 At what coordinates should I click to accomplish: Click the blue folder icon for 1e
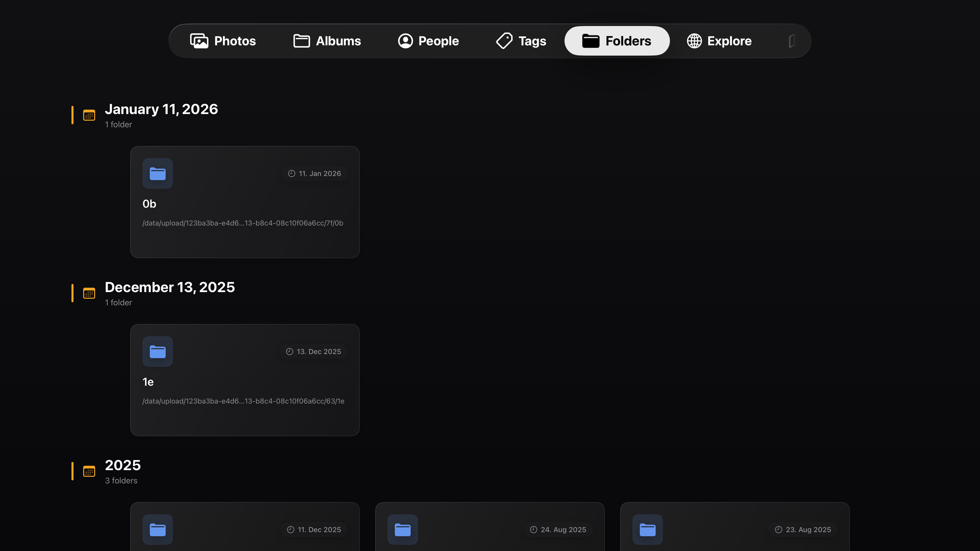click(x=157, y=351)
